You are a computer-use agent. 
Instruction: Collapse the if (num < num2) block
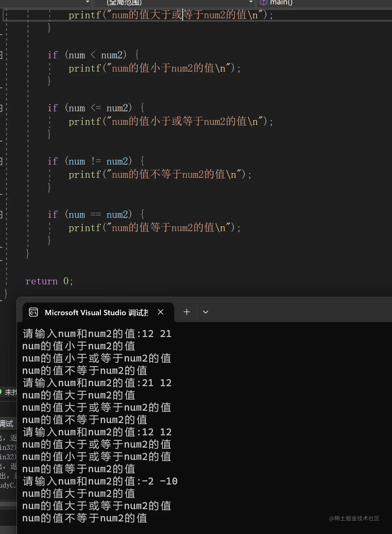point(1,55)
